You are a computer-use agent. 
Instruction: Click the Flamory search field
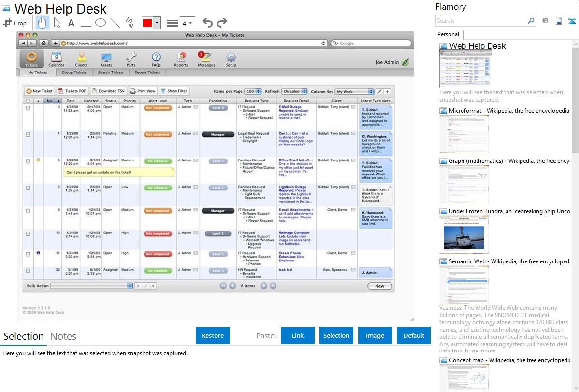pos(481,21)
